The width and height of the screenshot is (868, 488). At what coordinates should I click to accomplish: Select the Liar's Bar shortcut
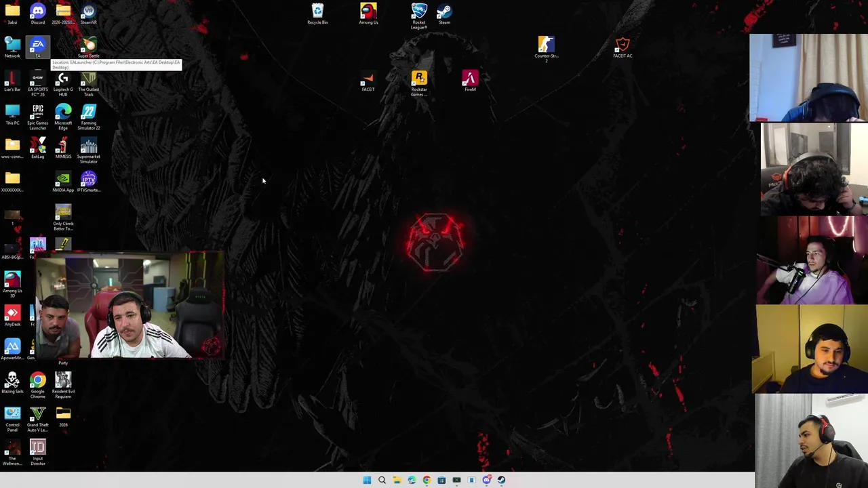(x=12, y=81)
